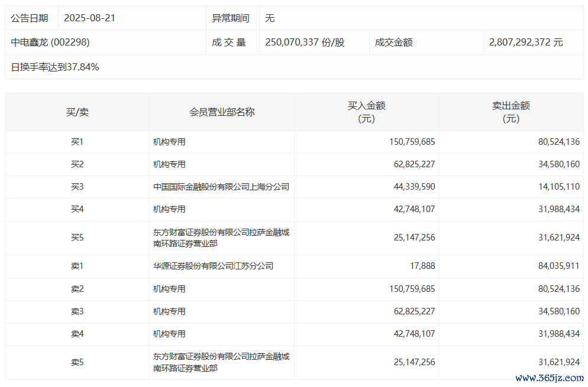
Task: Click the 买入金额 (元) column header
Action: pyautogui.click(x=366, y=112)
